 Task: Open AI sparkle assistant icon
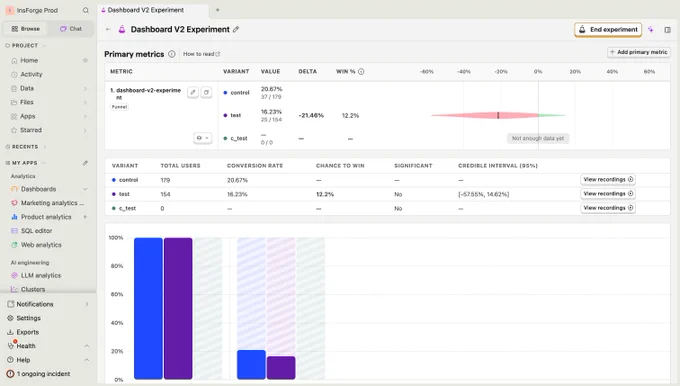[x=651, y=29]
